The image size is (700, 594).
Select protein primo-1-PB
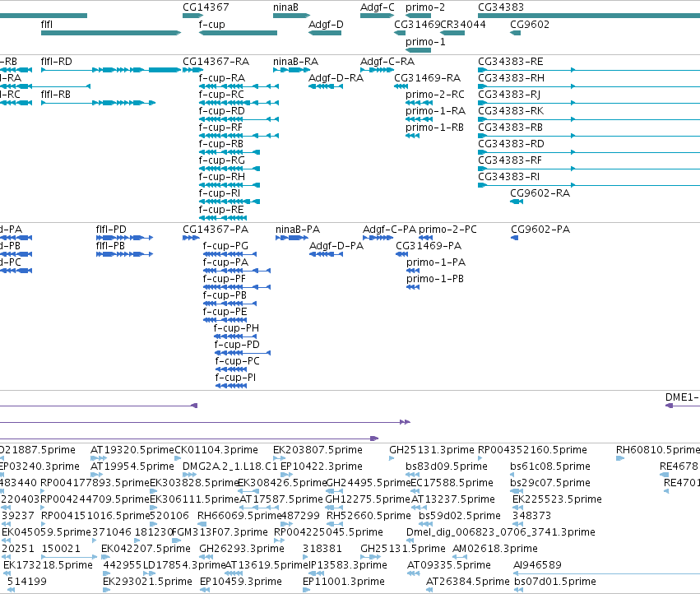[435, 279]
